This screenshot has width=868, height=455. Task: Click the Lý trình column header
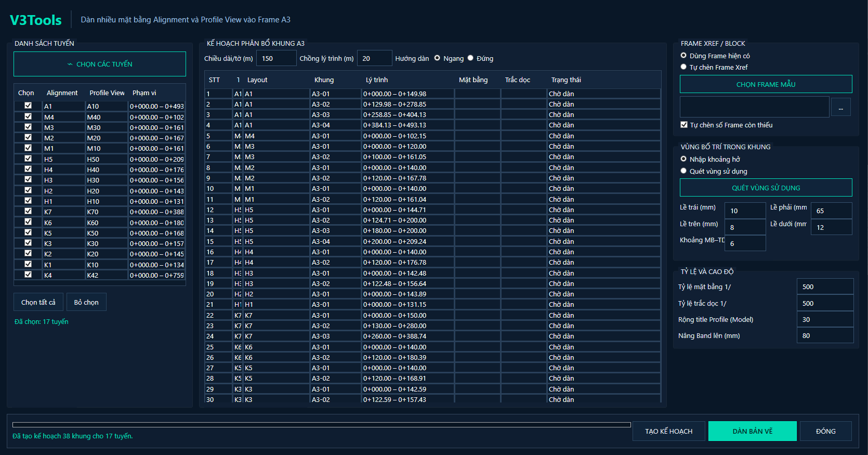[x=377, y=80]
